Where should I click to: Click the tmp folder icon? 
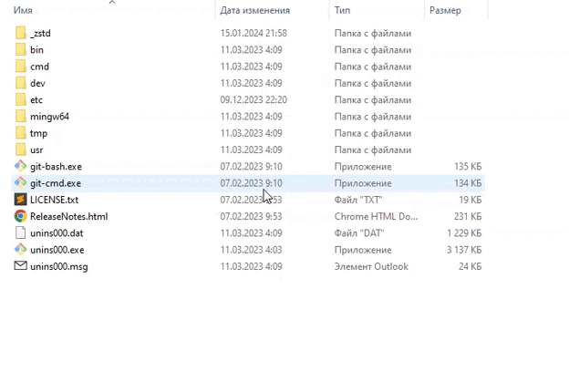coord(21,133)
